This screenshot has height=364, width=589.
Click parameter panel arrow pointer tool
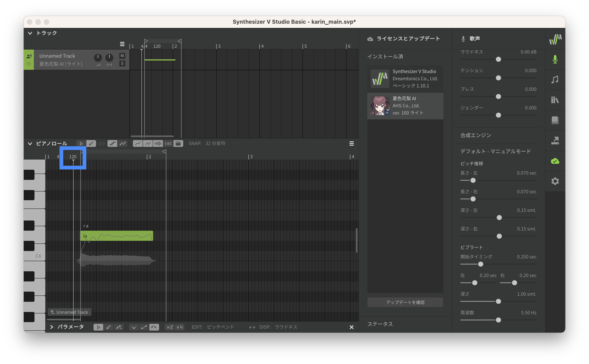click(x=98, y=327)
